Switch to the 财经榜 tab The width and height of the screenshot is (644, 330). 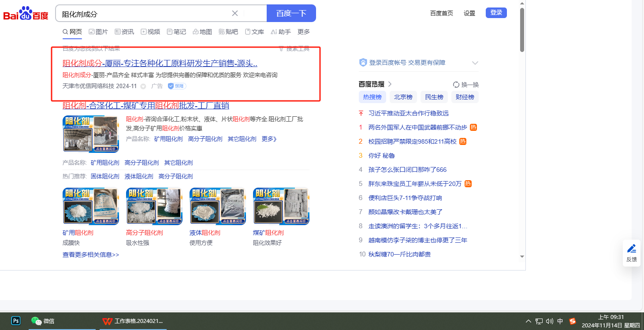[465, 97]
